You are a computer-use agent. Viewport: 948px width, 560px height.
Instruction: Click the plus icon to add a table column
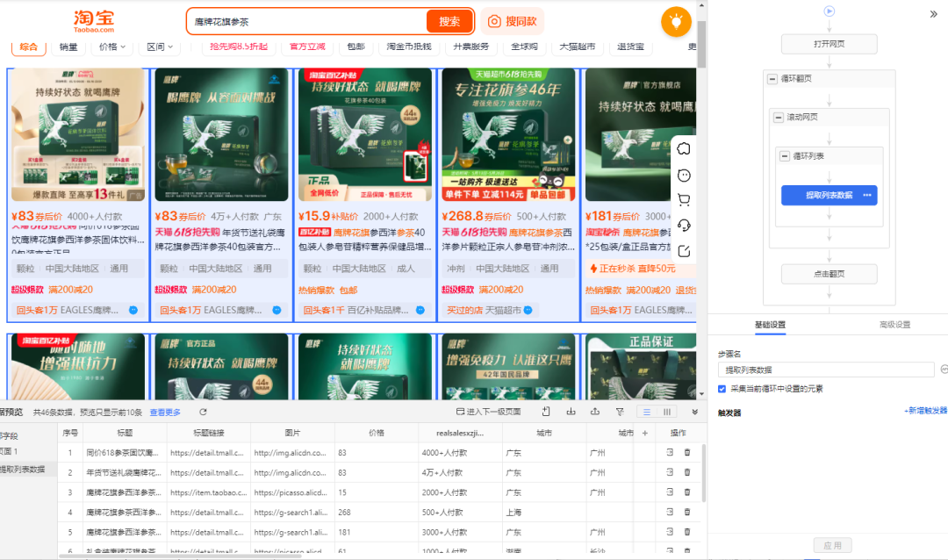tap(645, 433)
